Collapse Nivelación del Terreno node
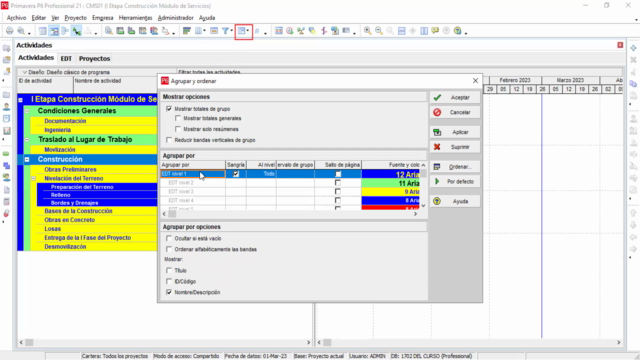Viewport: 640px width, 360px height. (x=33, y=178)
